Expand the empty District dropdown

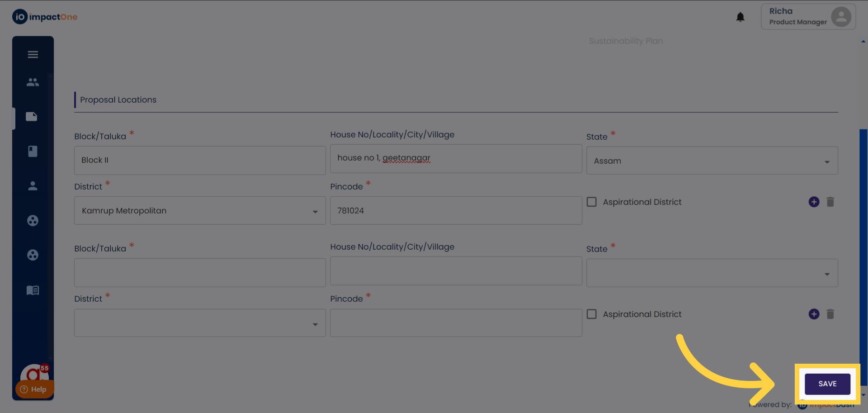[x=199, y=323]
